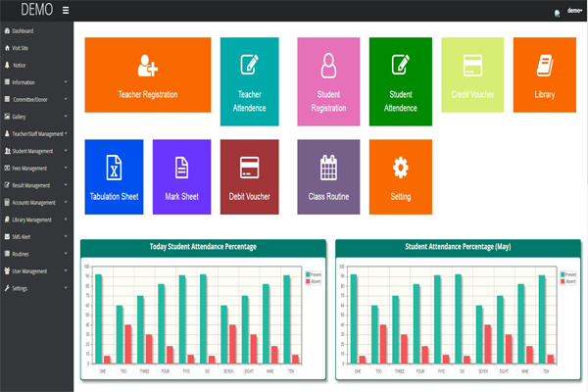This screenshot has width=588, height=392.
Task: Click the Class Routine calendar icon
Action: (328, 168)
